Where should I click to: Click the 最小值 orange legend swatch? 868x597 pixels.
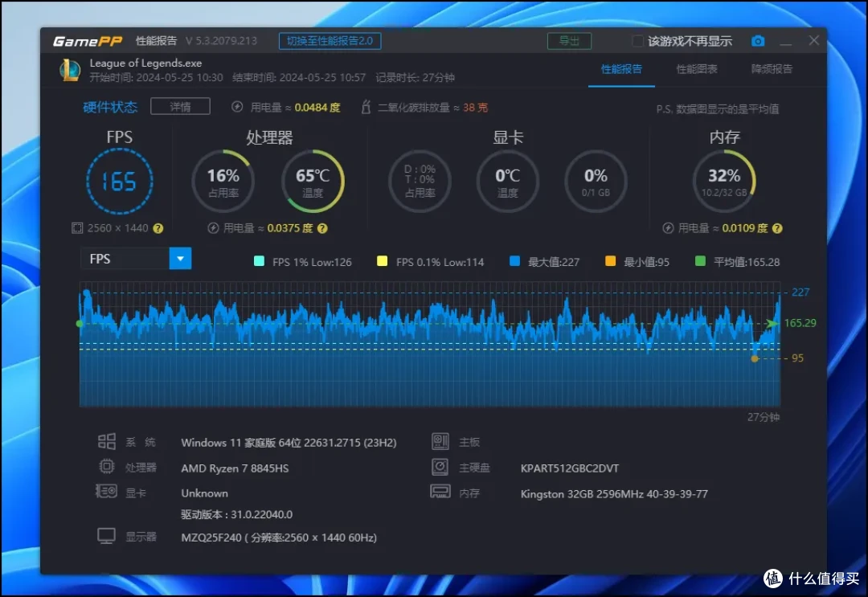point(611,261)
